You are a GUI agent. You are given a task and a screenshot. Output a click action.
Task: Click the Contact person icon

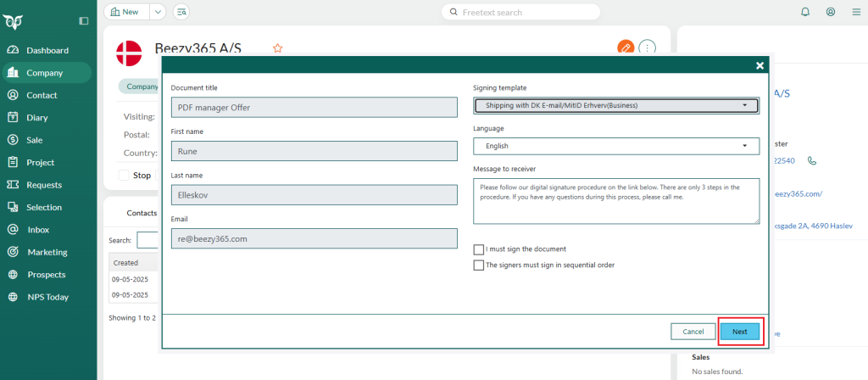14,95
